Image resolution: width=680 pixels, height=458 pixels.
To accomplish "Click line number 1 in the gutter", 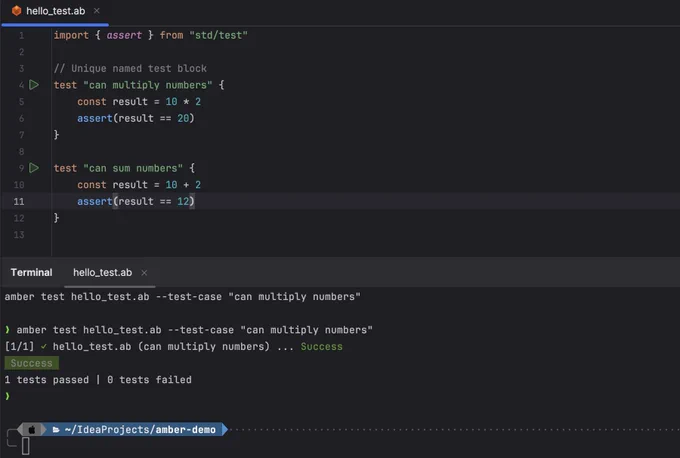I will 21,35.
